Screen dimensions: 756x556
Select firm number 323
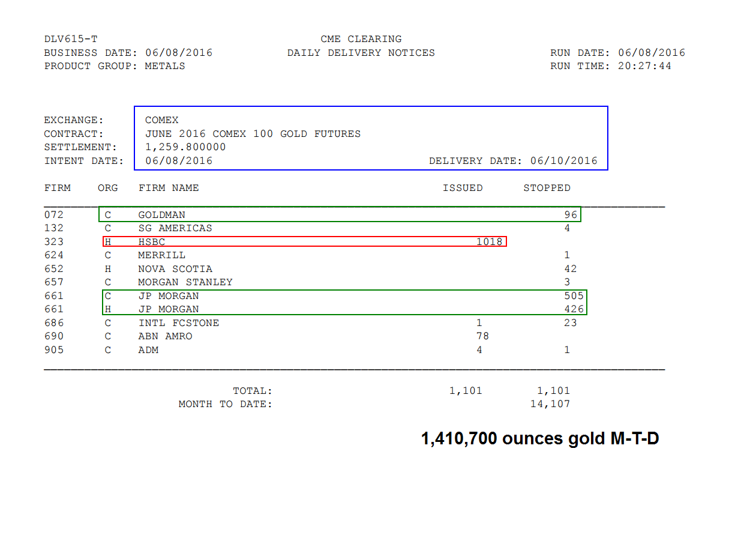(x=54, y=242)
